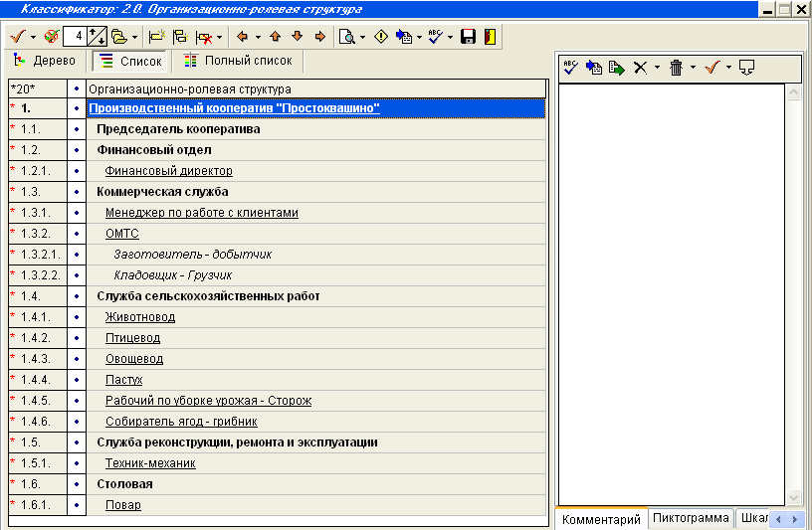Click the move up arrow icon
This screenshot has height=530, width=812.
click(276, 36)
